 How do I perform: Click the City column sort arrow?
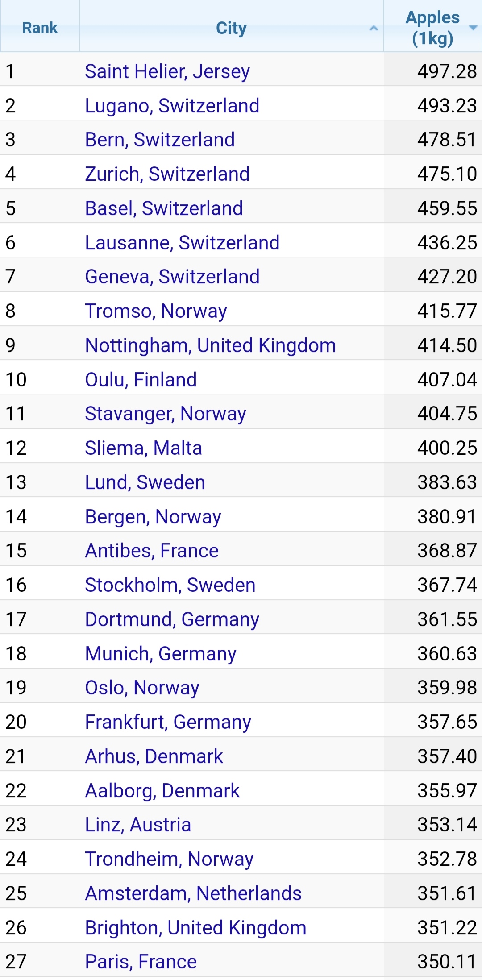coord(374,28)
